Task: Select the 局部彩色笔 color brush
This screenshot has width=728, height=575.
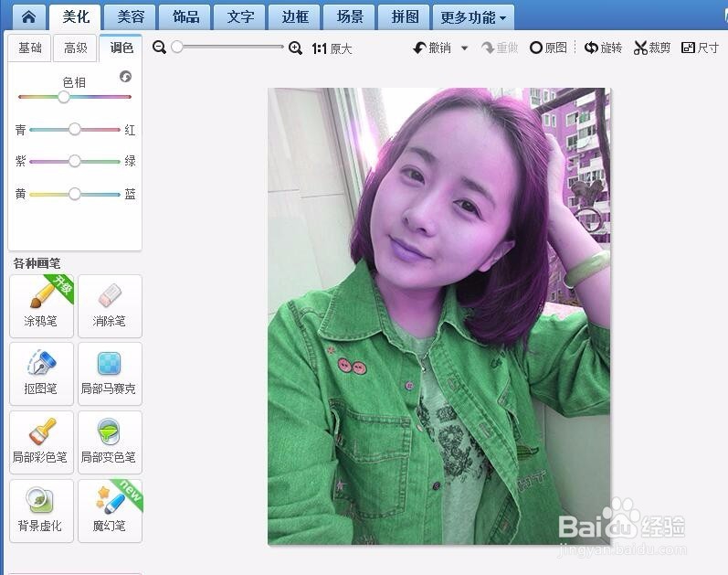Action: pos(41,442)
